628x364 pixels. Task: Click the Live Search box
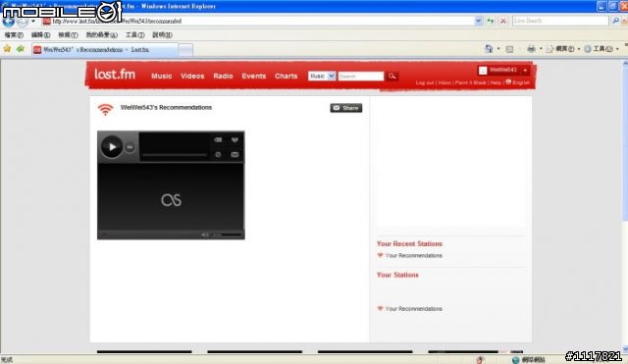560,21
